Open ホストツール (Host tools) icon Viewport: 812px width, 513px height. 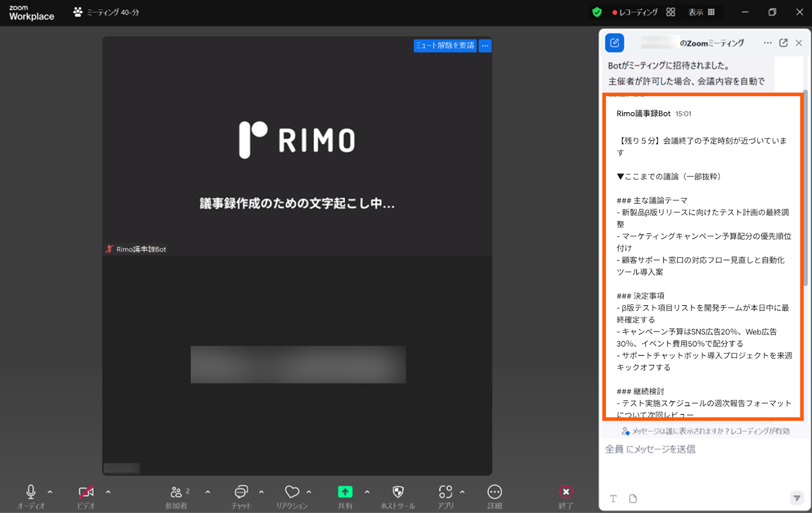(x=397, y=491)
